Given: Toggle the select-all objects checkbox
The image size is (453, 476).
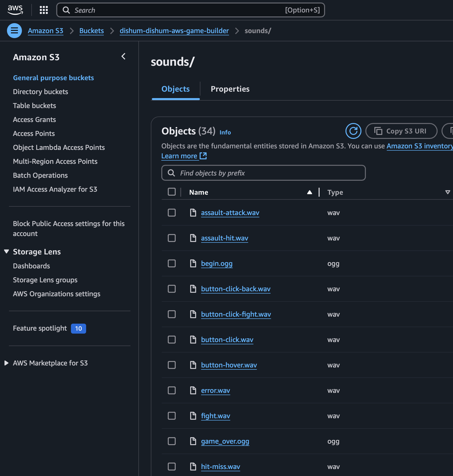Looking at the screenshot, I should (172, 192).
